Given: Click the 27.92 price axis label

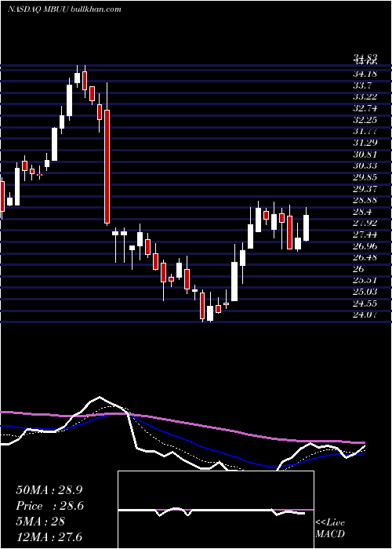Looking at the screenshot, I should (x=365, y=223).
